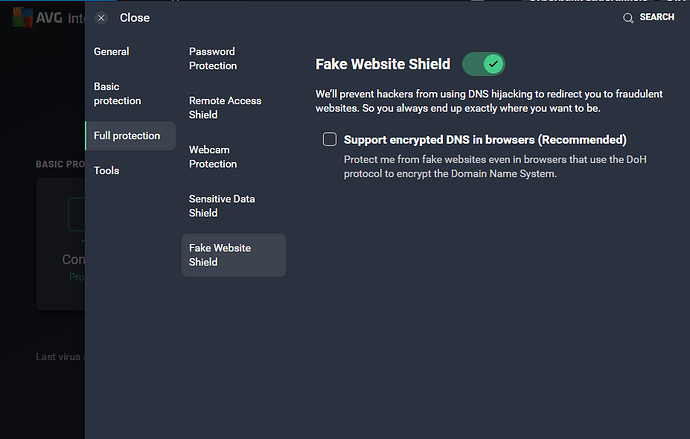690x439 pixels.
Task: Open Webcam Protection settings
Action: 213,156
